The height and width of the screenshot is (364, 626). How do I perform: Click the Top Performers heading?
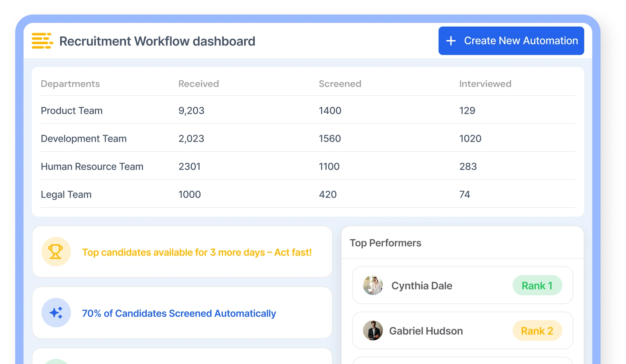pyautogui.click(x=385, y=243)
